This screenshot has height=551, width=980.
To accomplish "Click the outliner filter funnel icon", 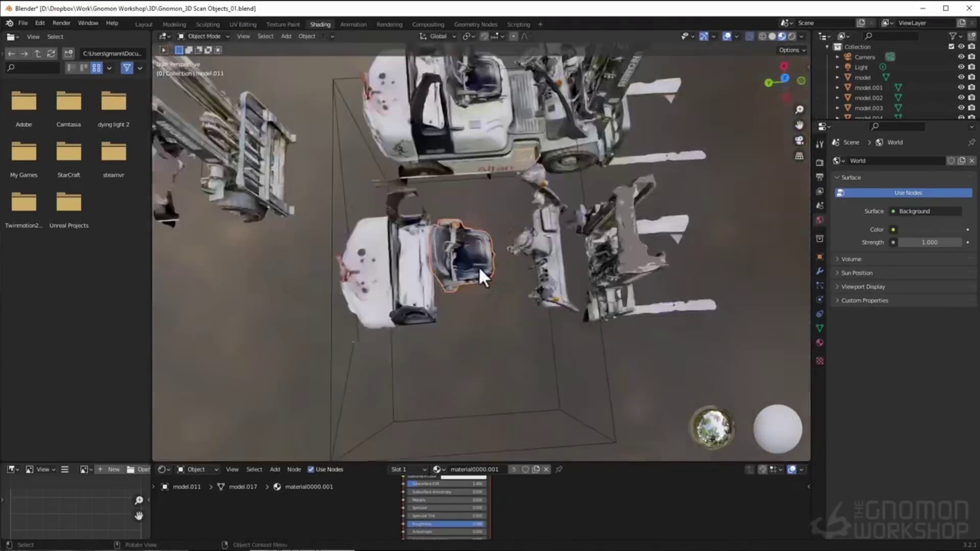I will click(952, 36).
